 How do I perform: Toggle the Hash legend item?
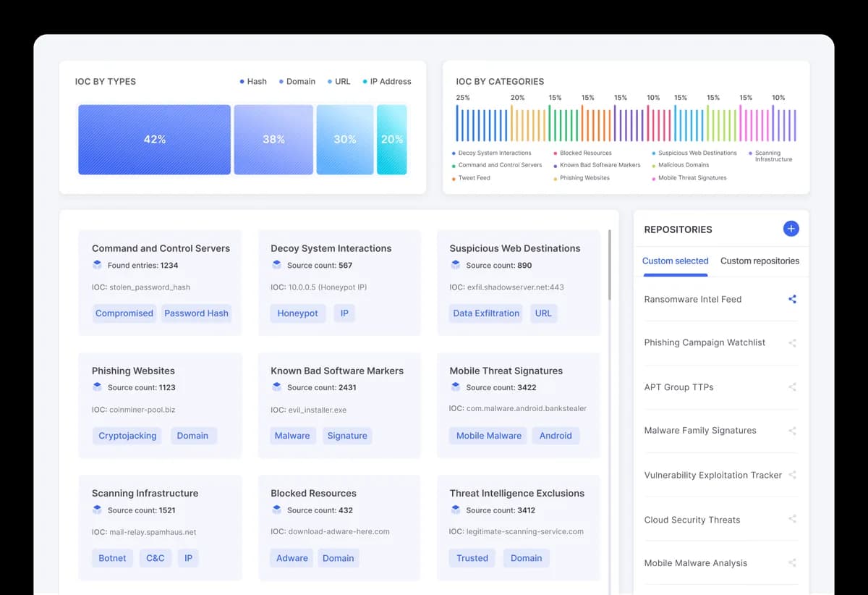[x=253, y=82]
